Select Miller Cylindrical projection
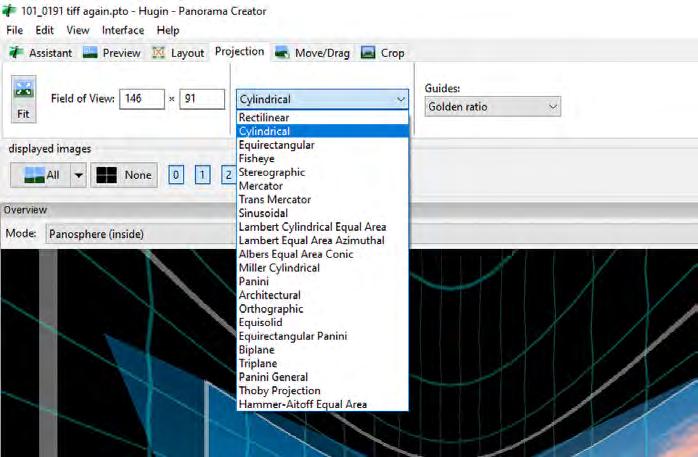The height and width of the screenshot is (457, 698). [322, 268]
